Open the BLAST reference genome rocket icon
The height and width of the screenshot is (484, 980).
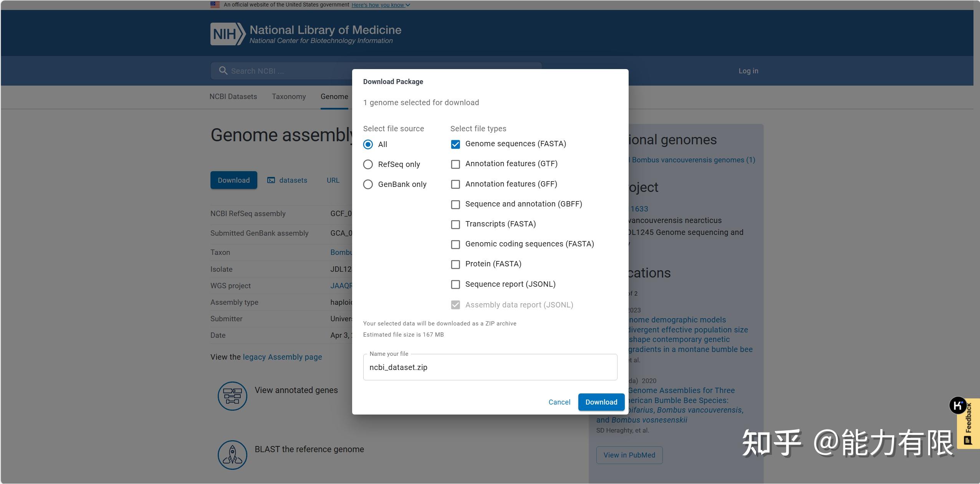point(232,455)
